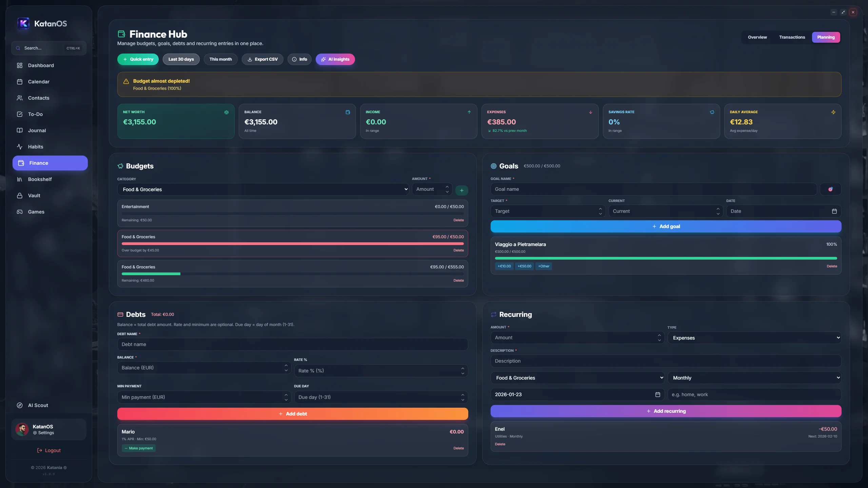
Task: Open the calendar picker in goal Date field
Action: [834, 211]
